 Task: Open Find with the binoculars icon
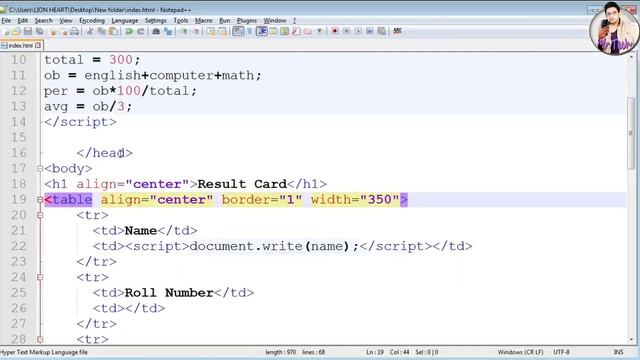156,31
